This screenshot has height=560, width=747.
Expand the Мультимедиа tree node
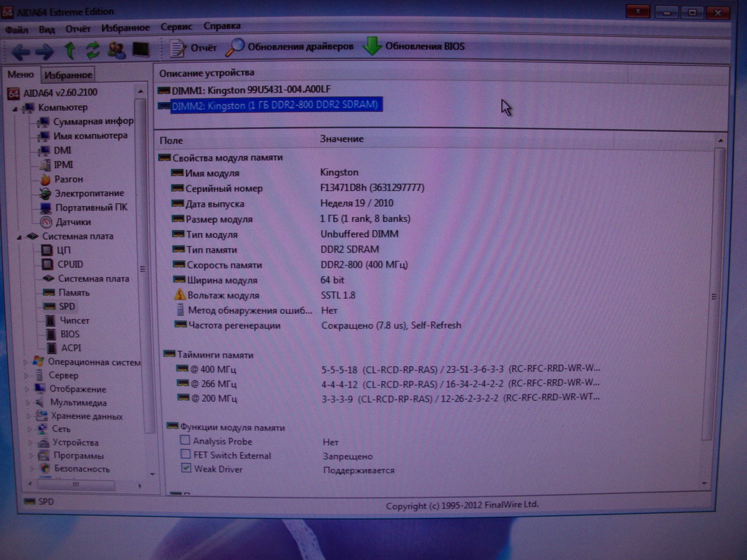pos(28,402)
